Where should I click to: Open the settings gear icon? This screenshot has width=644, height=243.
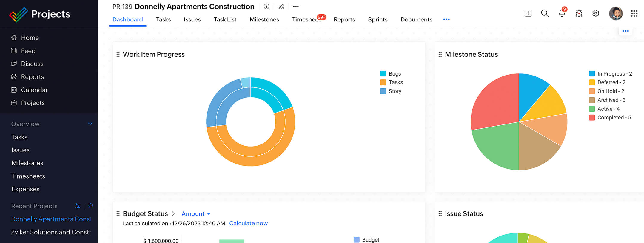coord(596,13)
